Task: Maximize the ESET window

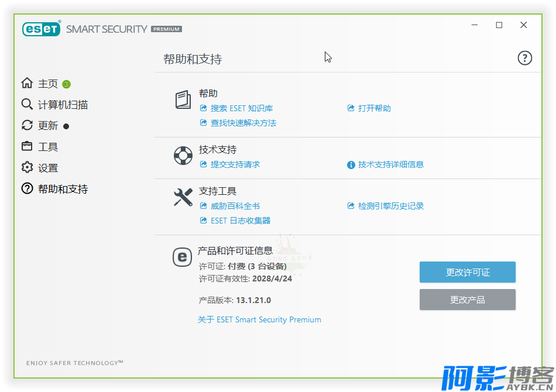Action: point(499,25)
